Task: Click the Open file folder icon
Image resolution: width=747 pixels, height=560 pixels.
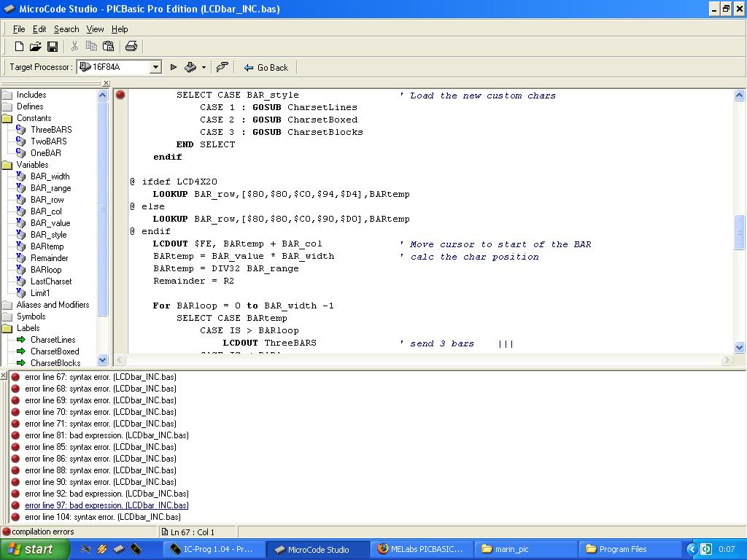Action: coord(35,47)
